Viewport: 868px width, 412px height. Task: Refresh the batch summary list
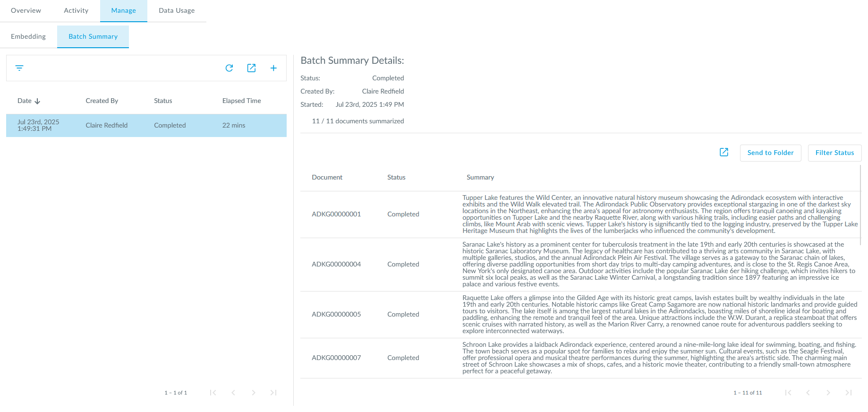point(229,68)
